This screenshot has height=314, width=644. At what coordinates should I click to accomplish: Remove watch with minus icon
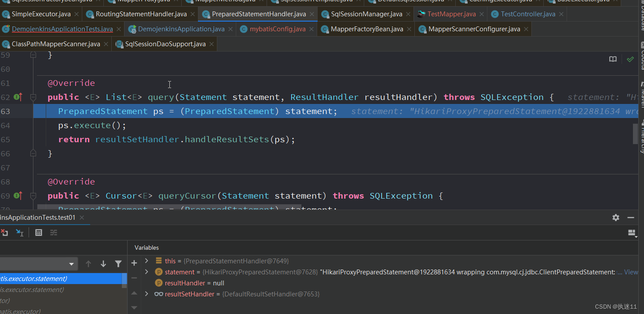tap(134, 278)
